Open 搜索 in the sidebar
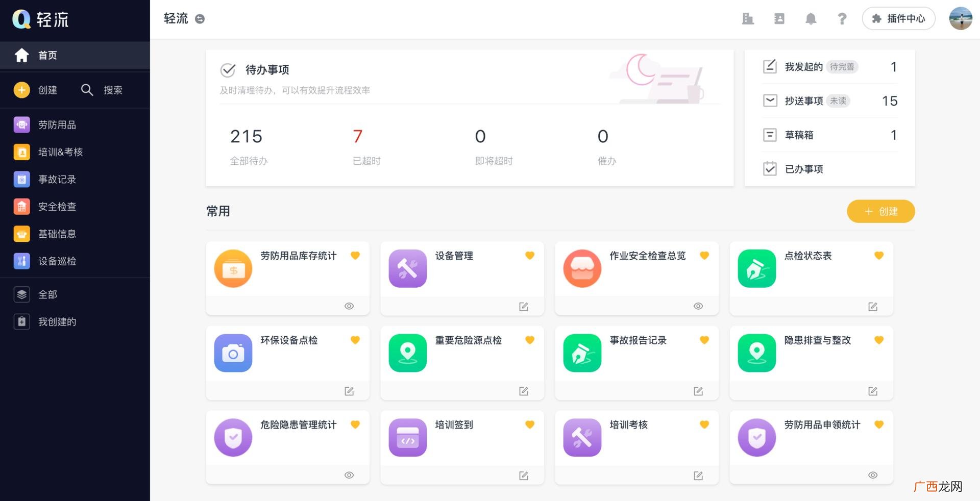This screenshot has width=980, height=501. [x=102, y=90]
